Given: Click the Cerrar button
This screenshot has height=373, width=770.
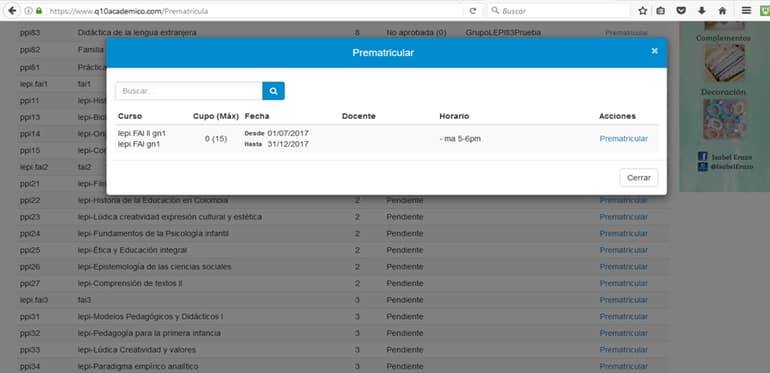Looking at the screenshot, I should click(x=639, y=178).
